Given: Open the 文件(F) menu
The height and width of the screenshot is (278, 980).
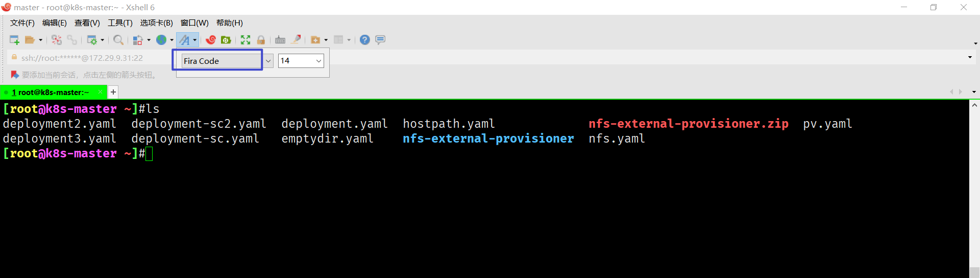Looking at the screenshot, I should (22, 23).
